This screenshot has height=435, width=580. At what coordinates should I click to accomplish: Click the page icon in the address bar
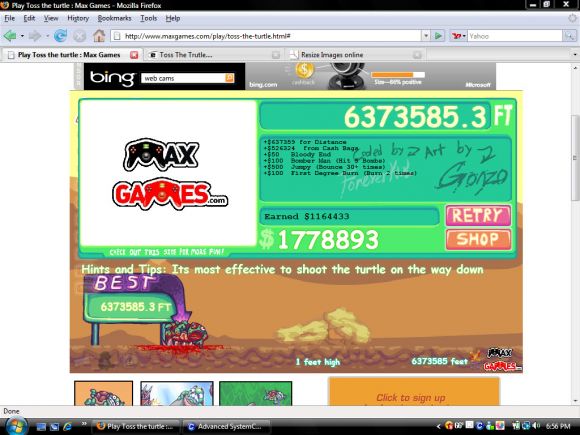(117, 36)
